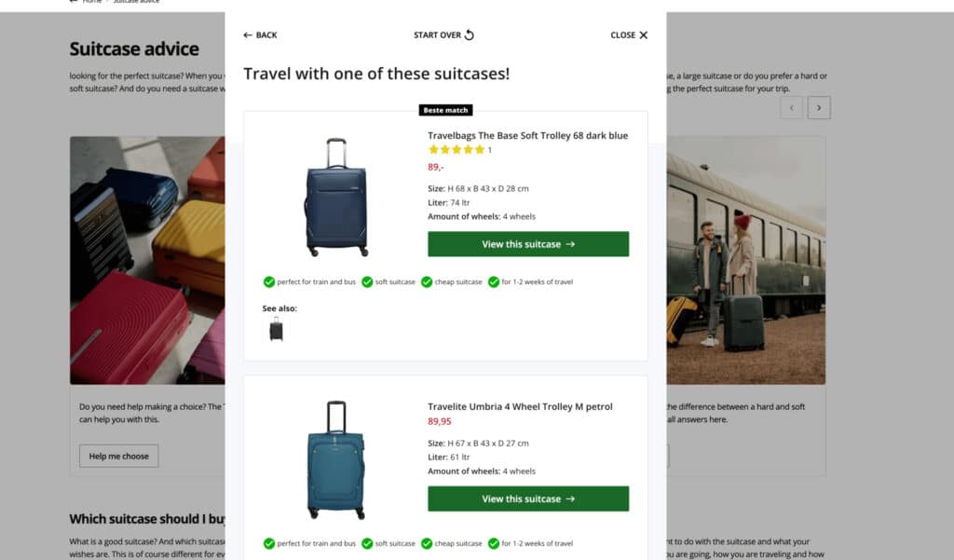954x560 pixels.
Task: Click the X icon next to Close
Action: [644, 34]
